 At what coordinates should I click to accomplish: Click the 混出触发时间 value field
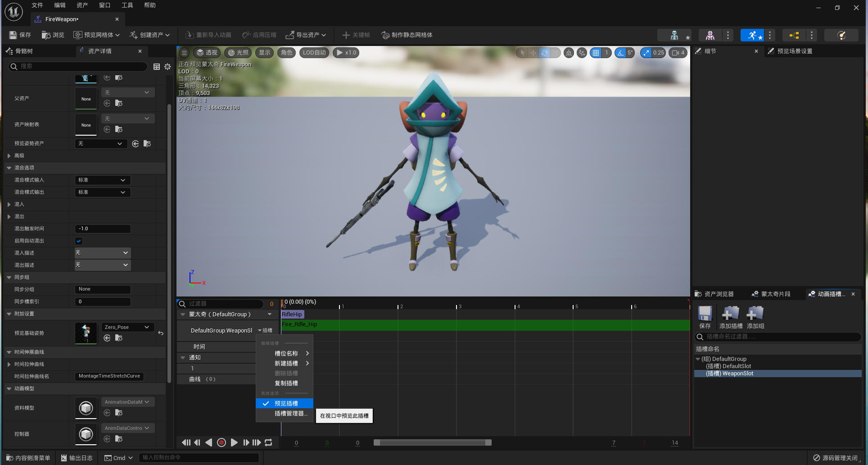point(103,229)
